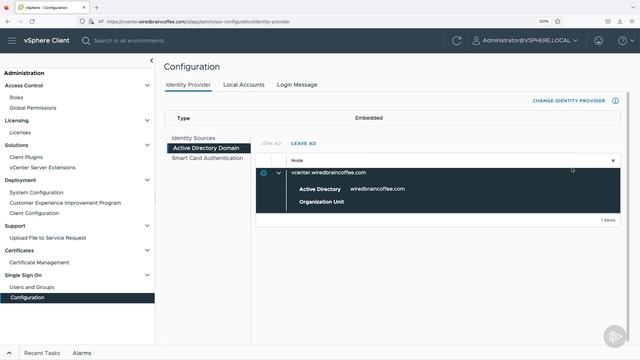This screenshot has height=360, width=640.
Task: Open the help question mark menu
Action: pos(626,40)
